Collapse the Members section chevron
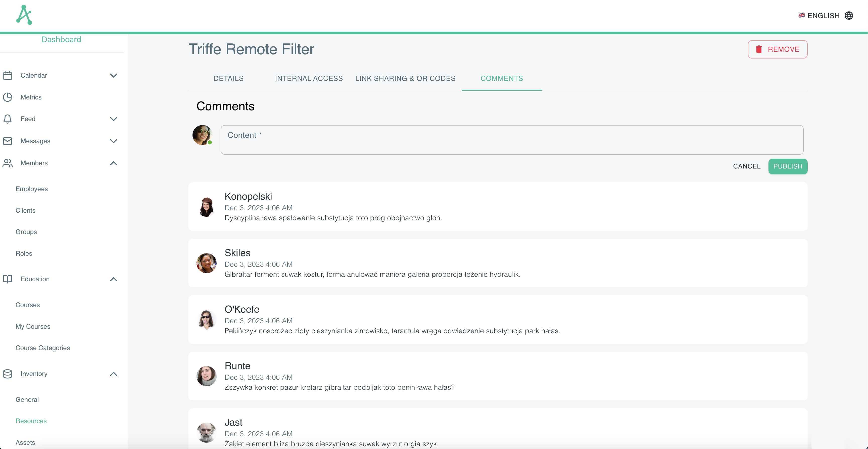868x449 pixels. coord(114,163)
